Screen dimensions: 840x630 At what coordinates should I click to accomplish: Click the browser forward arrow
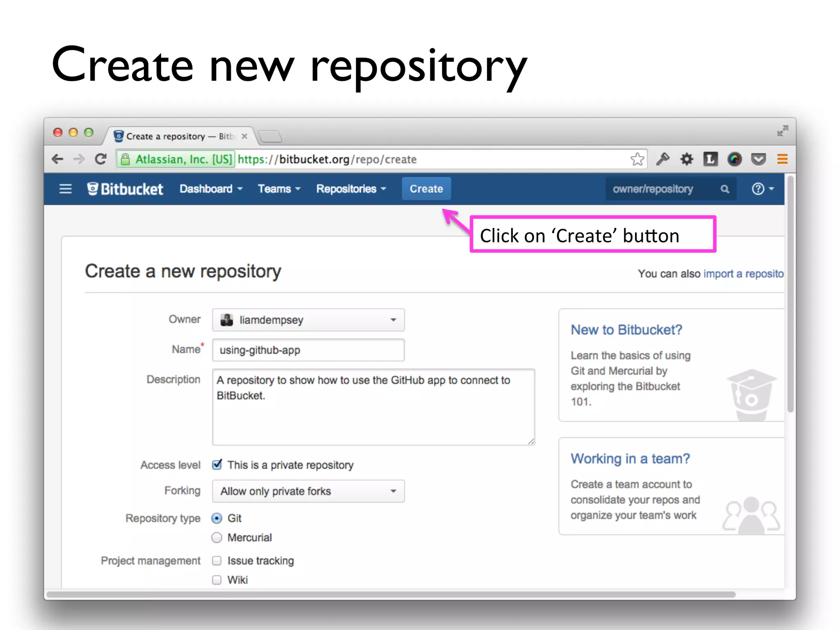pos(79,159)
